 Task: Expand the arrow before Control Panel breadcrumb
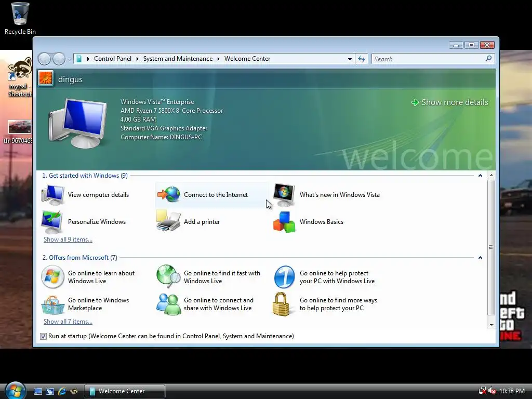tap(88, 59)
